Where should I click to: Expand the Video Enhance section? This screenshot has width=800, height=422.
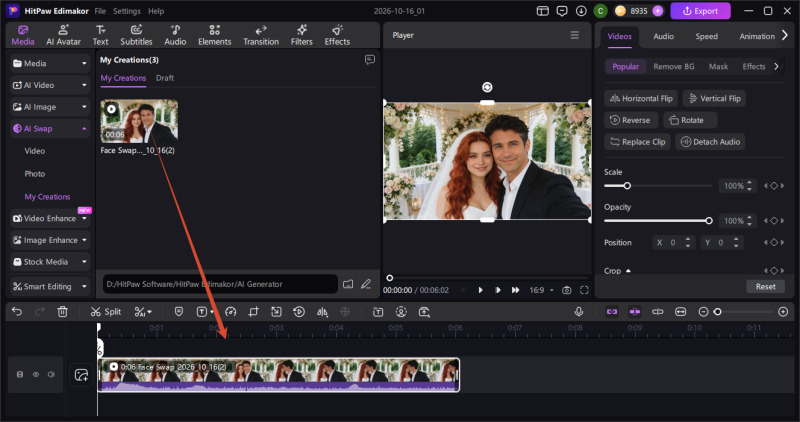click(x=50, y=218)
